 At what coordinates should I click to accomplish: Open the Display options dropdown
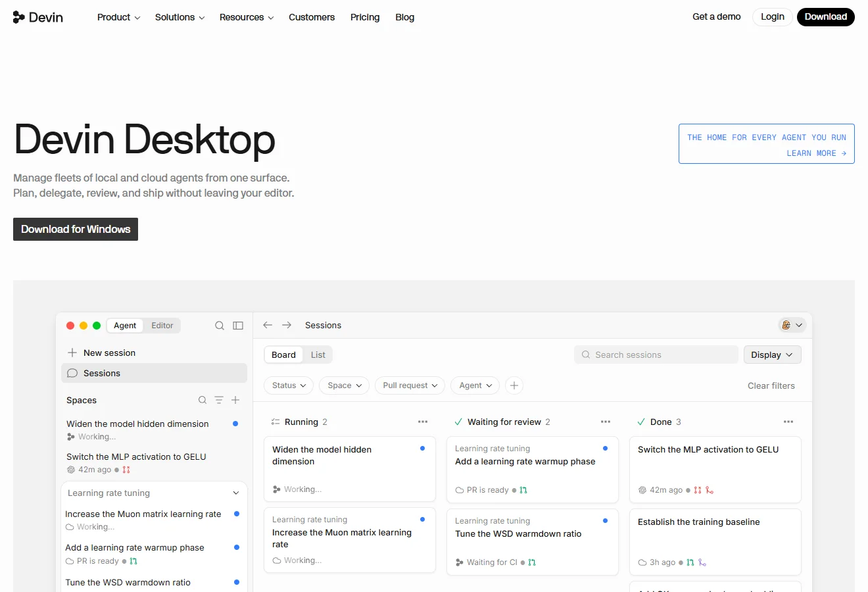[772, 355]
